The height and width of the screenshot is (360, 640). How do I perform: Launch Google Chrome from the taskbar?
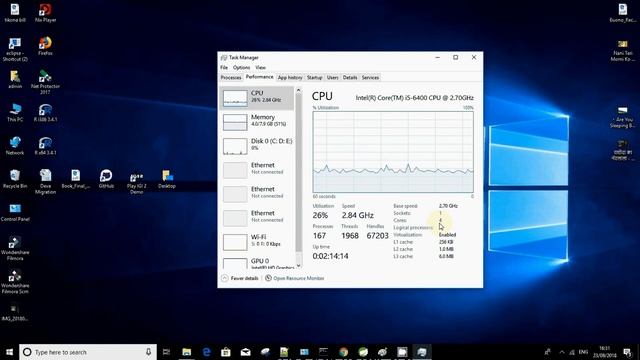point(343,352)
